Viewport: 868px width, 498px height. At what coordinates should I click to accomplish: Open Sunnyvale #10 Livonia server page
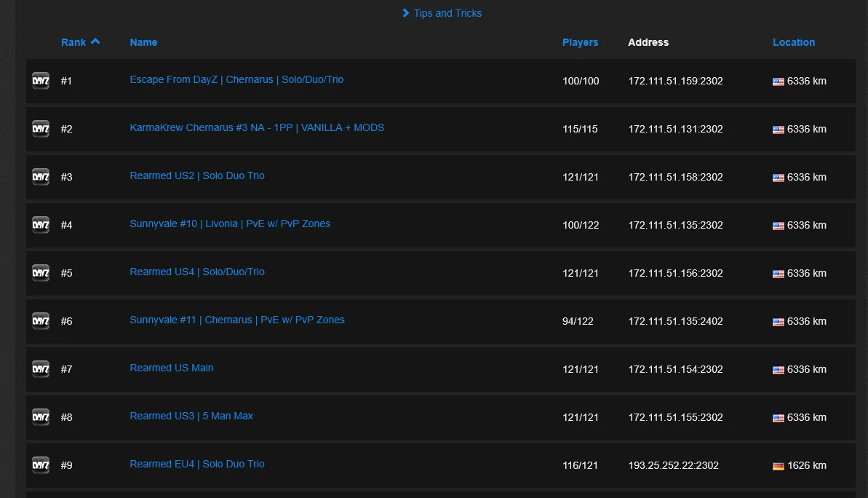tap(230, 224)
